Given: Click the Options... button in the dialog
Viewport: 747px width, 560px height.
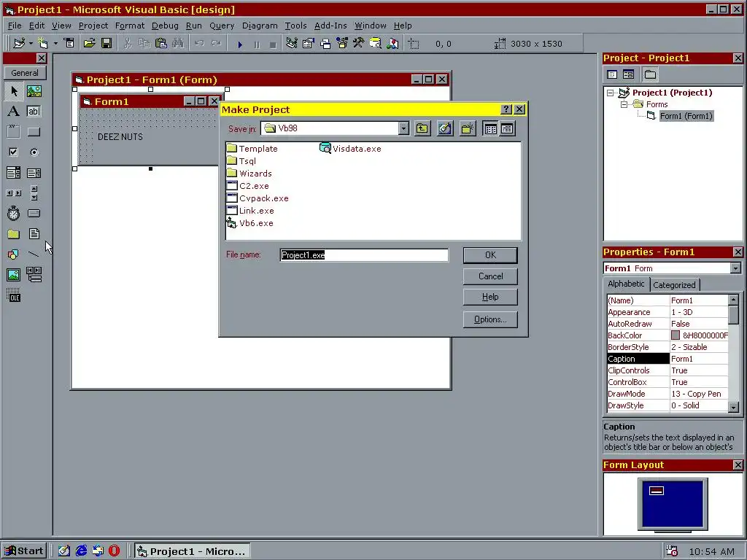Looking at the screenshot, I should point(490,319).
